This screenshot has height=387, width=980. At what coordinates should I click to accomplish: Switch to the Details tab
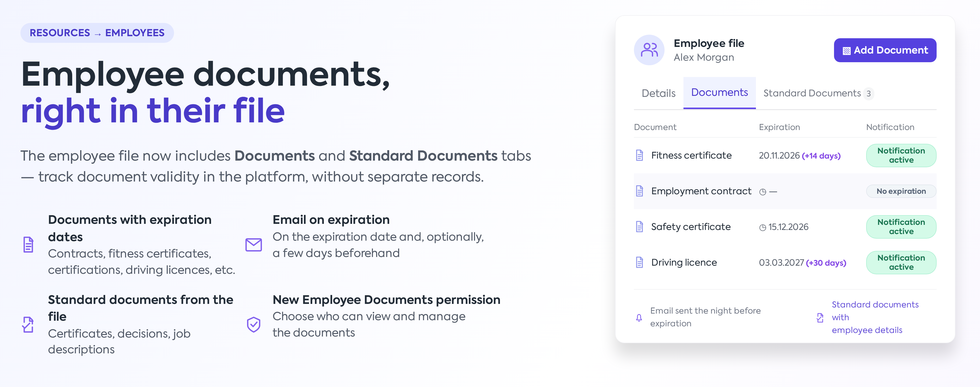658,93
